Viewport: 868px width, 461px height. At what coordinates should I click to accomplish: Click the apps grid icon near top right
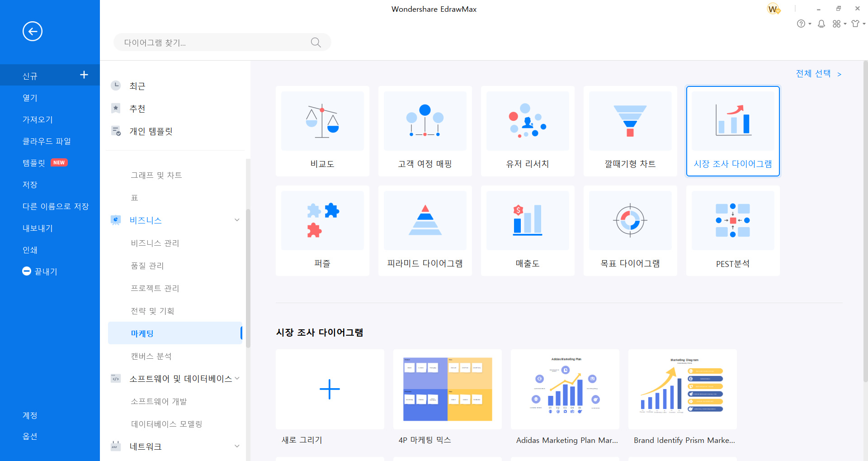point(836,24)
